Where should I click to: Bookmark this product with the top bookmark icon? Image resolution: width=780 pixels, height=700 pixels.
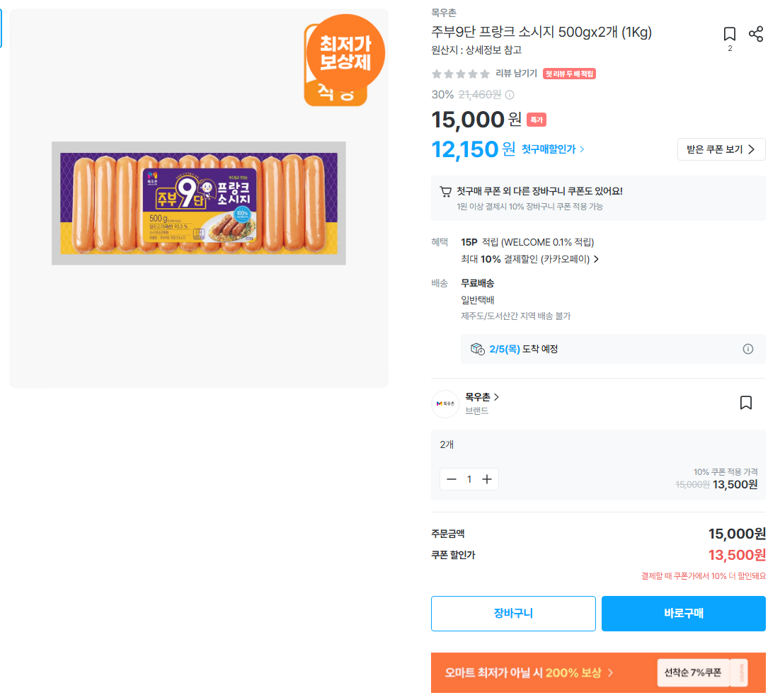pos(730,34)
